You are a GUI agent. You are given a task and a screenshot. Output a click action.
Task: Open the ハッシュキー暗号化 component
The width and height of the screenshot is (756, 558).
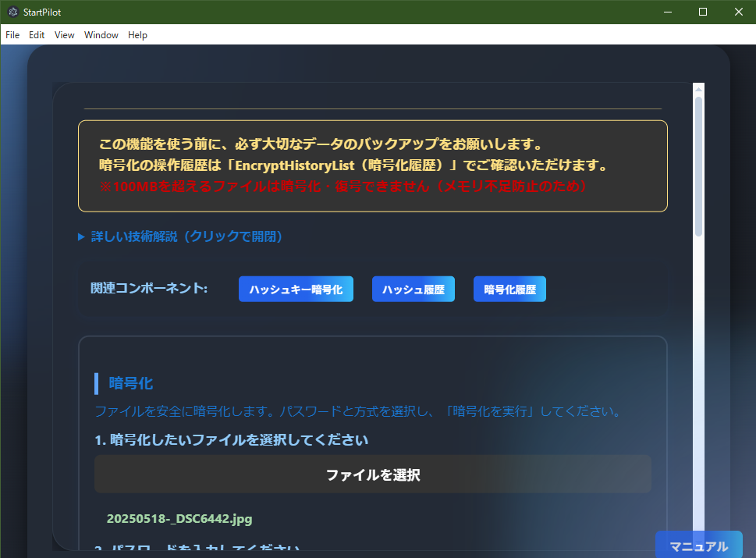point(296,289)
